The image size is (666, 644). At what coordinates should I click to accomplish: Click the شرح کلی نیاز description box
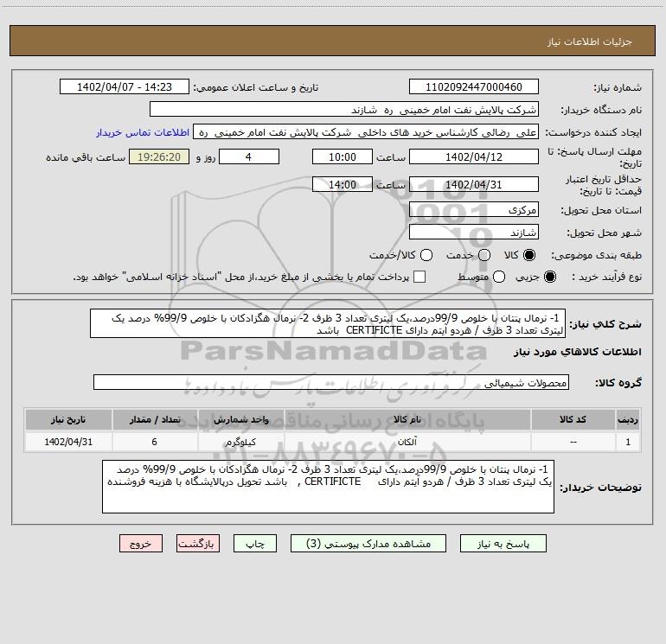(328, 323)
